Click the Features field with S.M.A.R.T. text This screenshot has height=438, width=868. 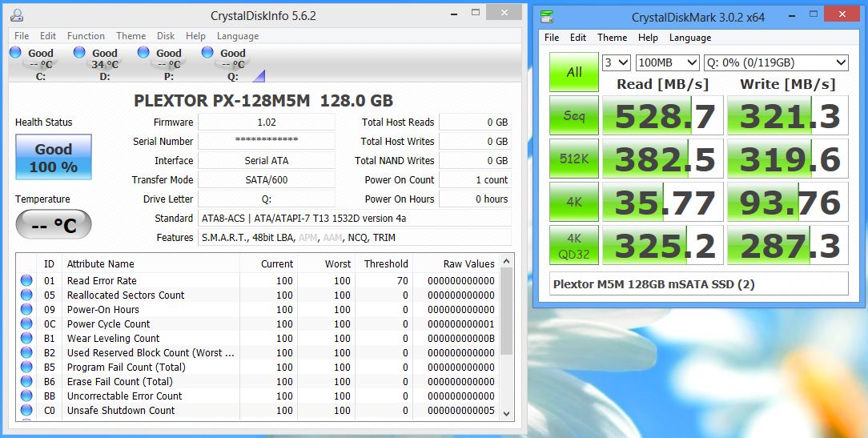[355, 238]
